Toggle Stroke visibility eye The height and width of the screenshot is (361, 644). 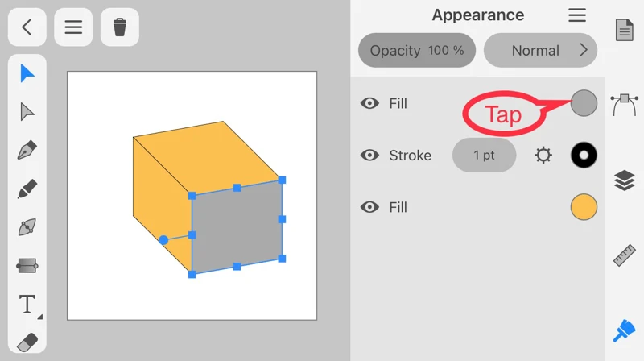tap(370, 156)
